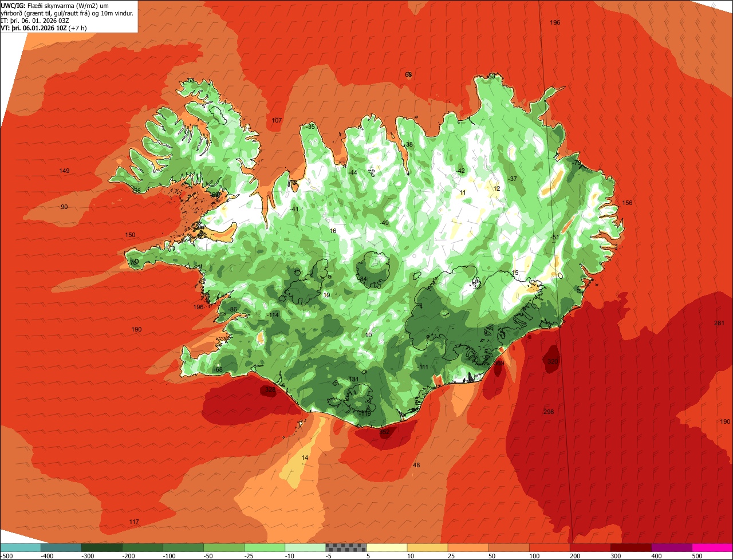The image size is (733, 560).
Task: Click the '-51' map value
Action: (554, 237)
